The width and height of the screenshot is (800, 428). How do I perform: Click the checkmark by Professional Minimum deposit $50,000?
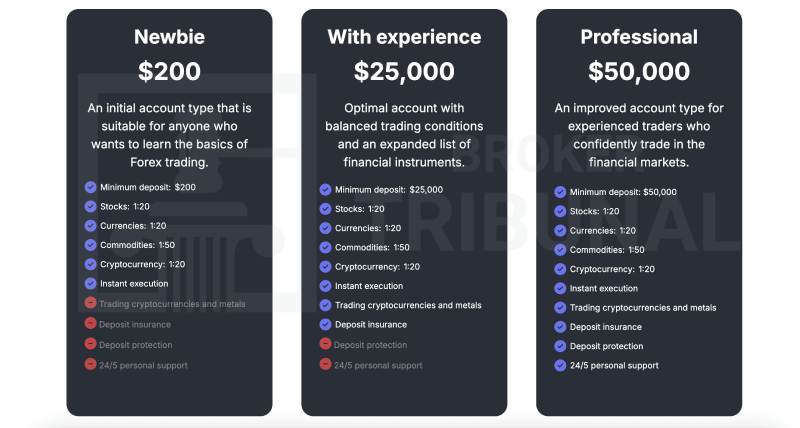point(560,192)
